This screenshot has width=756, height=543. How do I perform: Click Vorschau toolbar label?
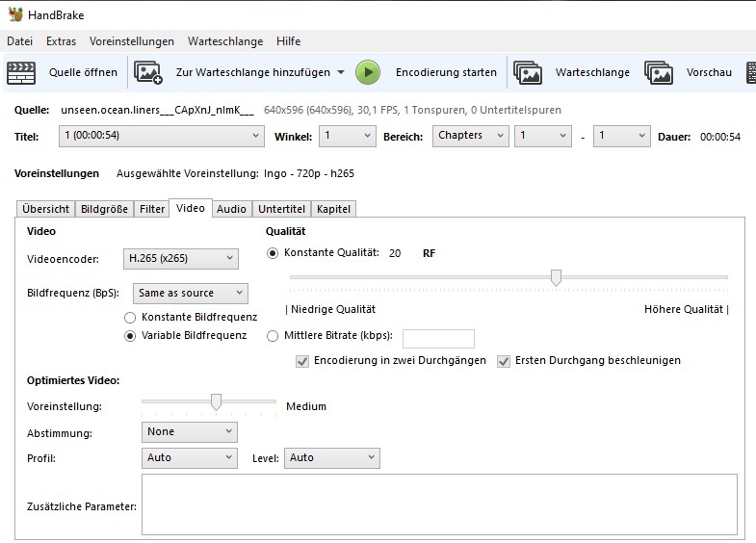click(x=709, y=73)
